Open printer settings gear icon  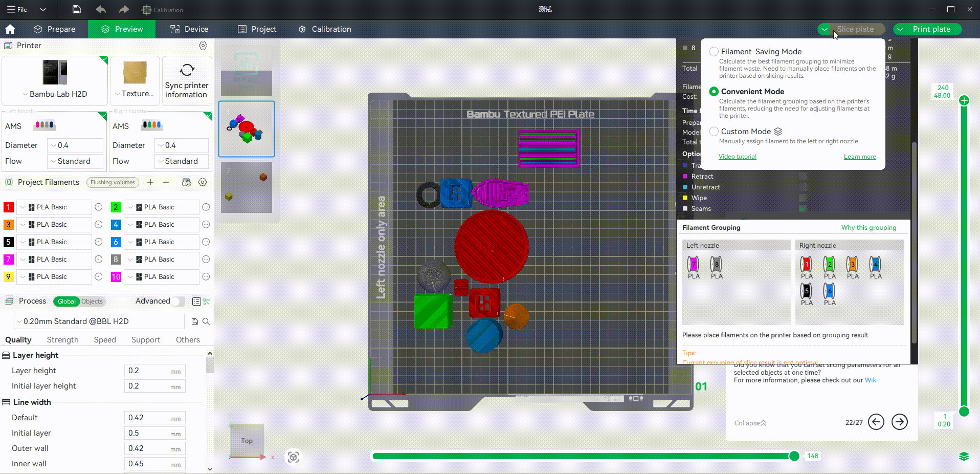pyautogui.click(x=203, y=46)
